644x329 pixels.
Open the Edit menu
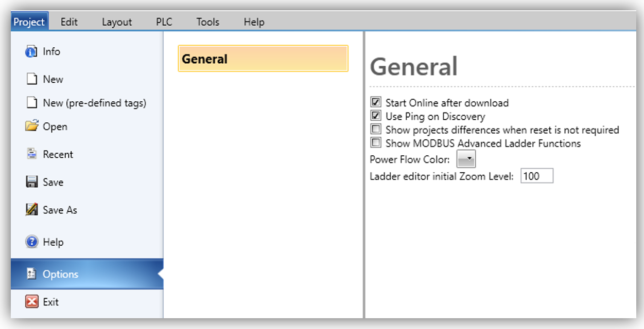point(69,22)
